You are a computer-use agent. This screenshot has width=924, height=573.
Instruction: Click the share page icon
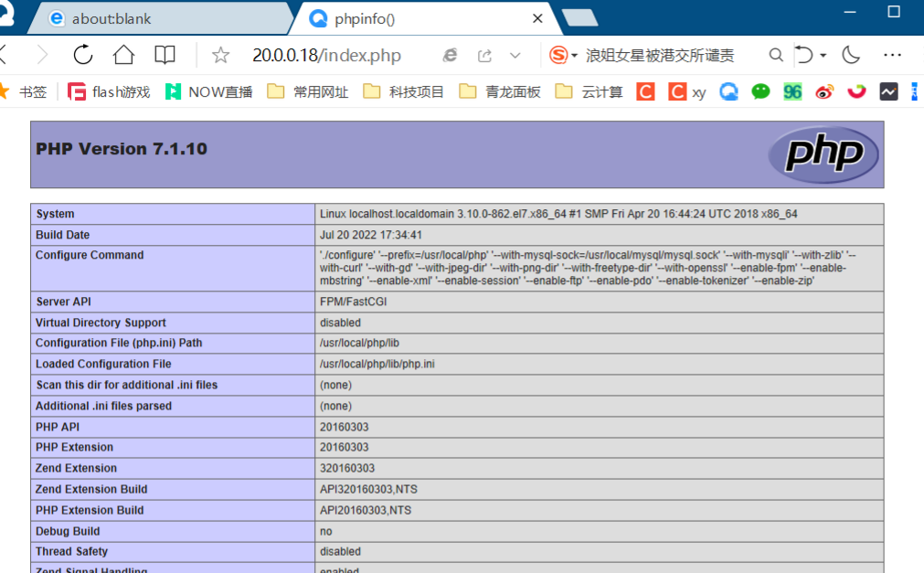point(484,56)
